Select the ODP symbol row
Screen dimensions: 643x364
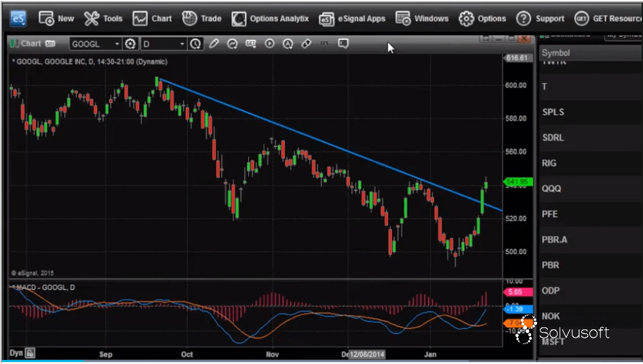(591, 291)
